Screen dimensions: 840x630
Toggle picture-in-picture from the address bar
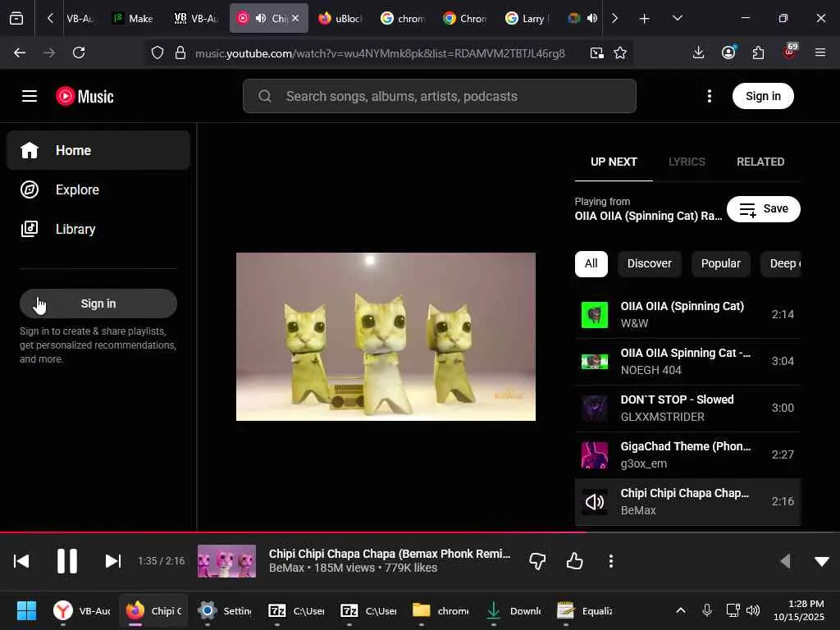(x=597, y=52)
